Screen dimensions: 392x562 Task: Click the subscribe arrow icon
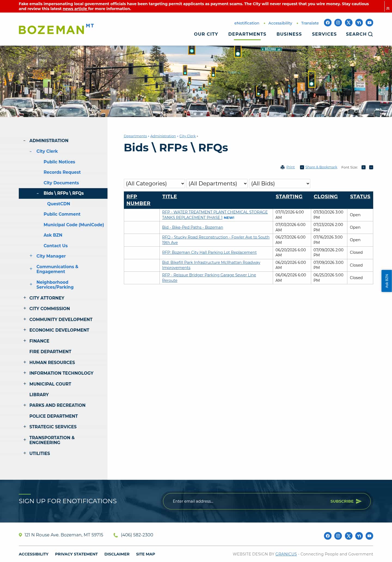click(359, 501)
